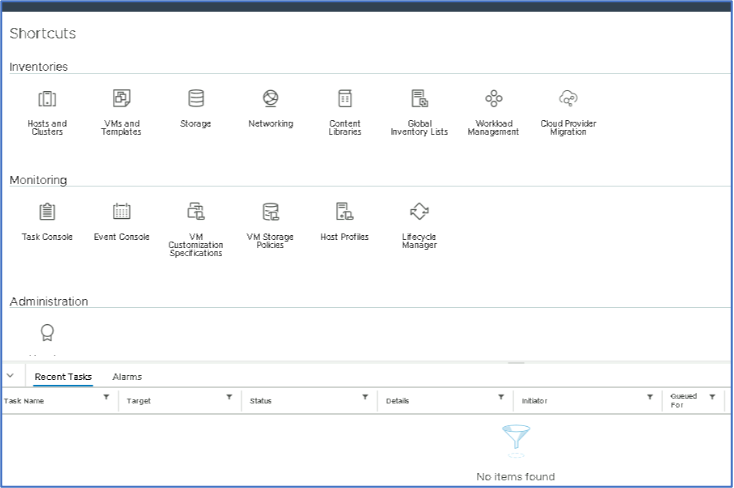Open Host Profiles shortcut
Screen dimensions: 734x488
point(345,212)
